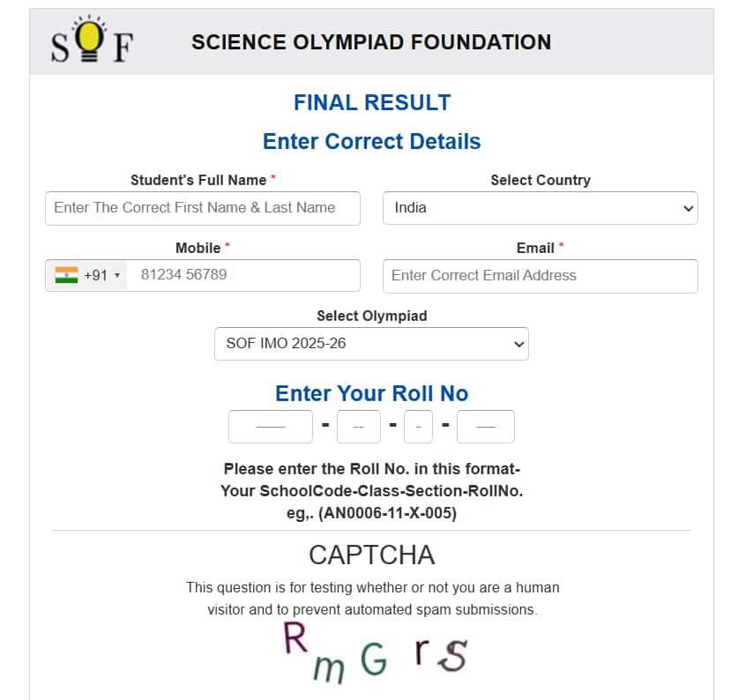This screenshot has height=700, width=731.
Task: Click the India flag icon
Action: [66, 275]
